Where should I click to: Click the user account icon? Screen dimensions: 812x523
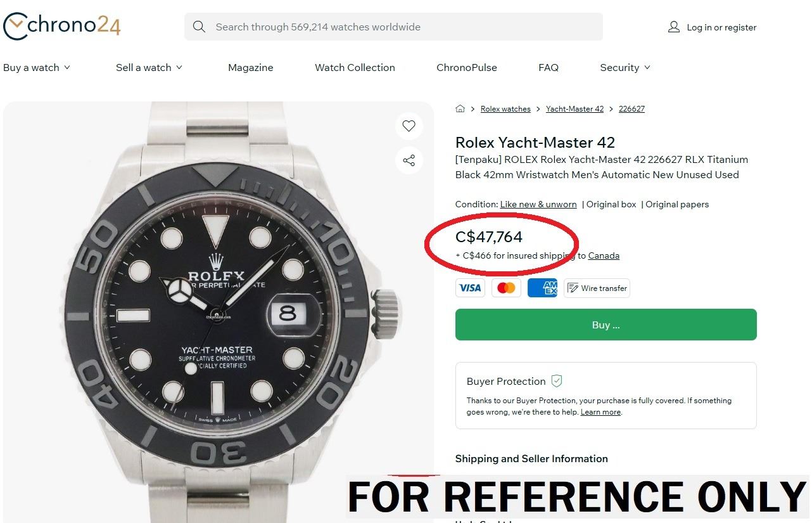[x=673, y=27]
